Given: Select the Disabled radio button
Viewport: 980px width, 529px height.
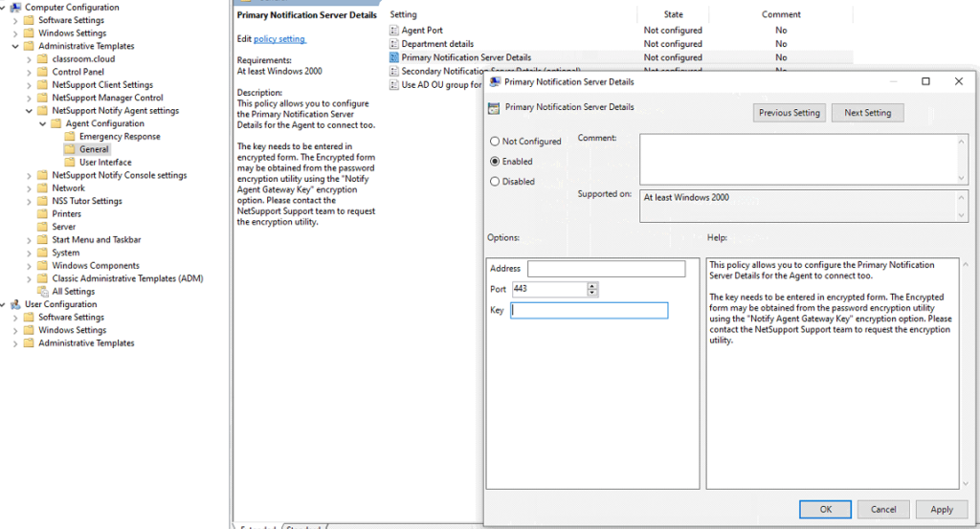Looking at the screenshot, I should 495,182.
